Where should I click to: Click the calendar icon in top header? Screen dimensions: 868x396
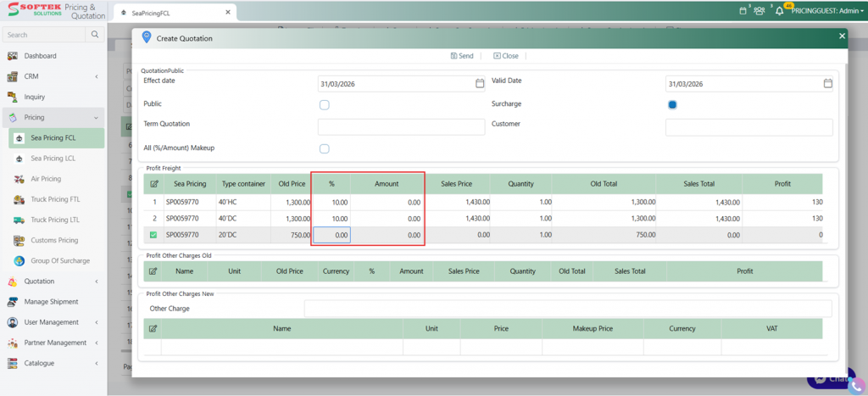(x=743, y=11)
